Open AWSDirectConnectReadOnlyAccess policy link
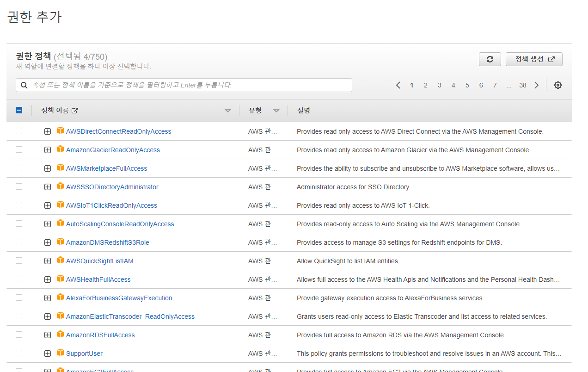588x372 pixels. click(118, 131)
